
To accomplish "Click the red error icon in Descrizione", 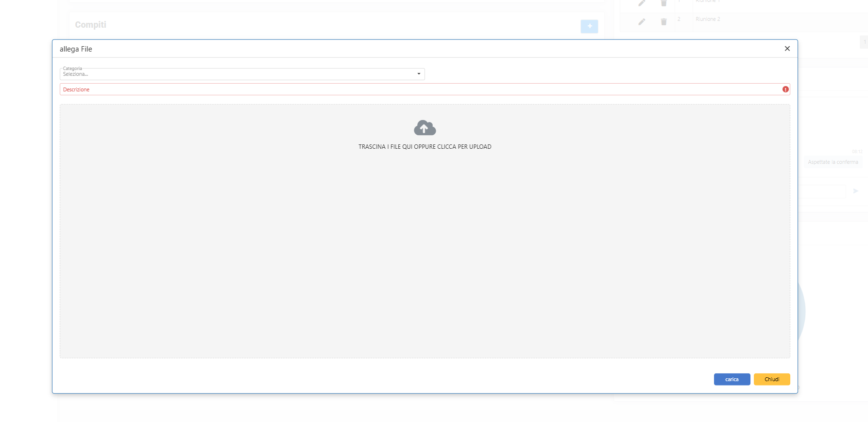I will click(x=785, y=89).
